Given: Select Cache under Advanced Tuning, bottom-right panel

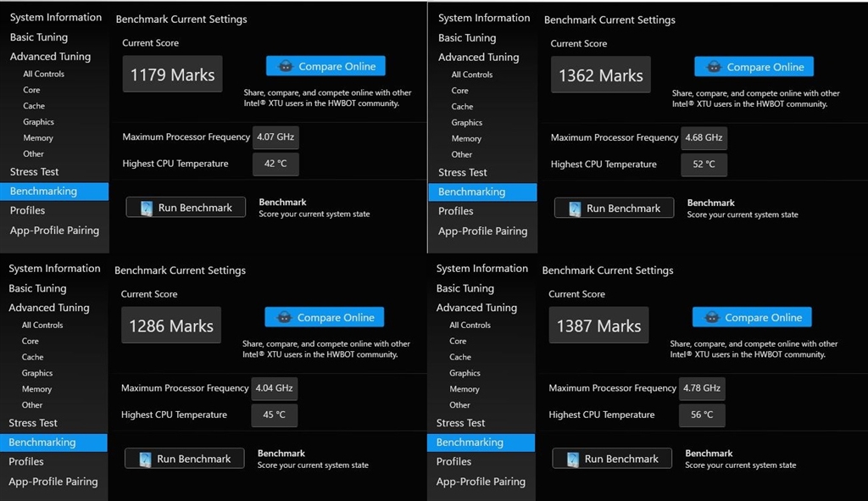Looking at the screenshot, I should (460, 357).
